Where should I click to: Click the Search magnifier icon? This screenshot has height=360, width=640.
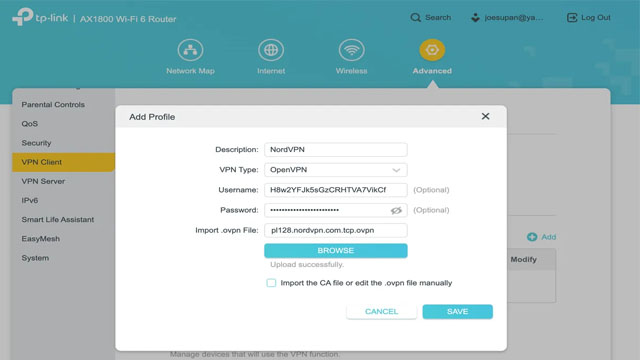416,18
